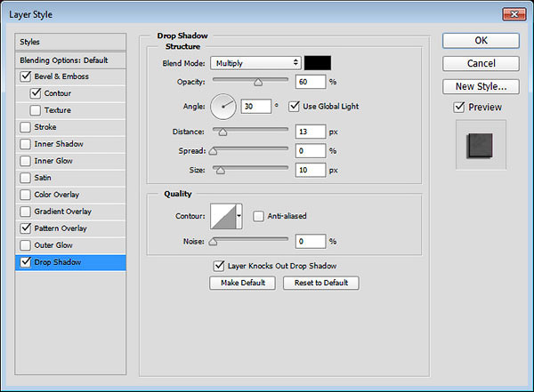Viewport: 534px width, 392px height.
Task: Enable the Inner Glow checkbox
Action: 26,161
